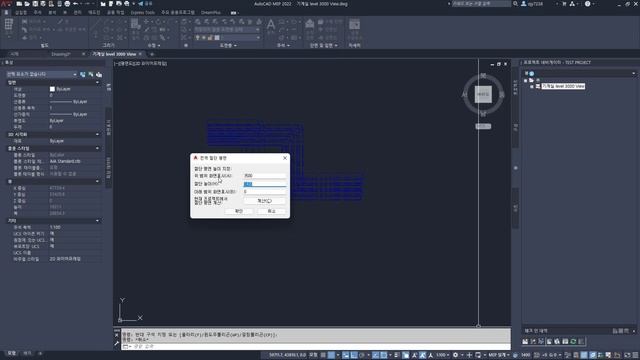The width and height of the screenshot is (640, 360).
Task: Expand the 수정 panel flyout arrow
Action: 159,45
